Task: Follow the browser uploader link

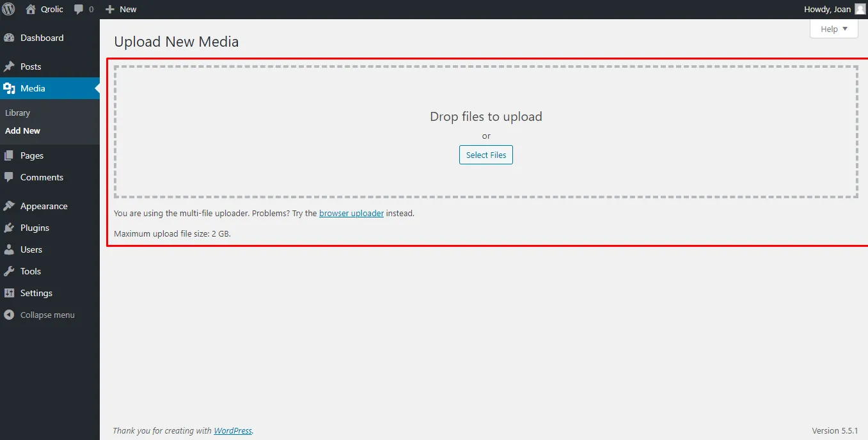Action: click(351, 214)
